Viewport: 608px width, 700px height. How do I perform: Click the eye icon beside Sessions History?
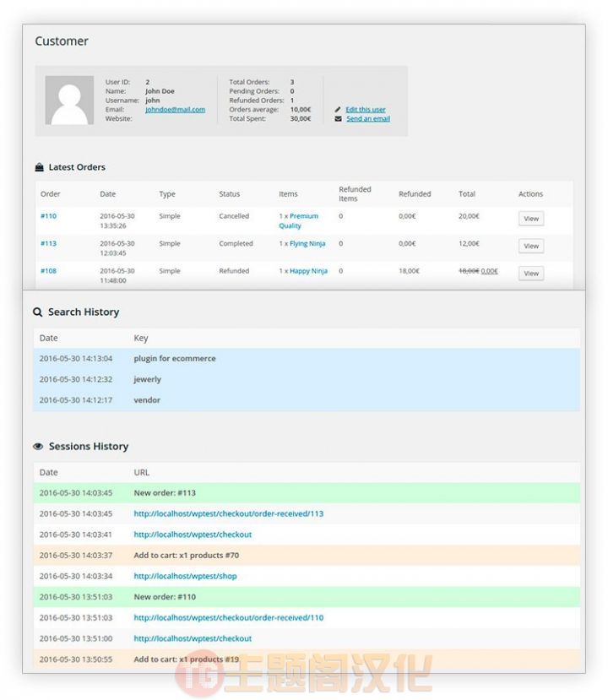click(x=38, y=447)
